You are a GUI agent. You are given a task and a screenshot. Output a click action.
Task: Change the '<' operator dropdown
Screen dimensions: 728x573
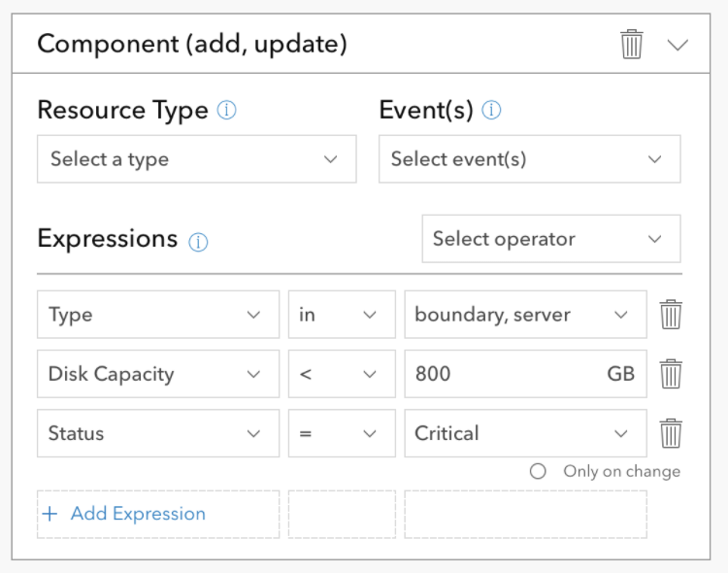[x=342, y=374]
